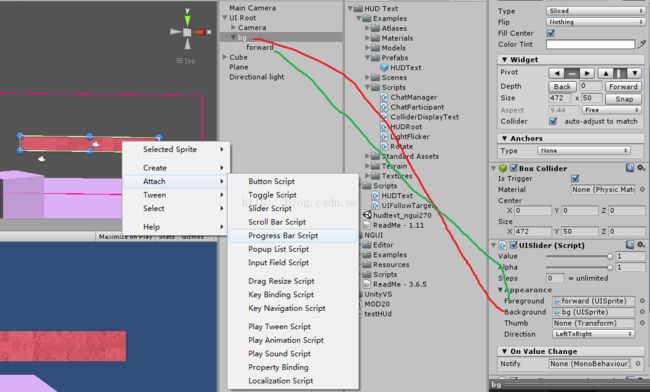This screenshot has width=650, height=392.
Task: Open Box Collider help book icon
Action: [630, 168]
